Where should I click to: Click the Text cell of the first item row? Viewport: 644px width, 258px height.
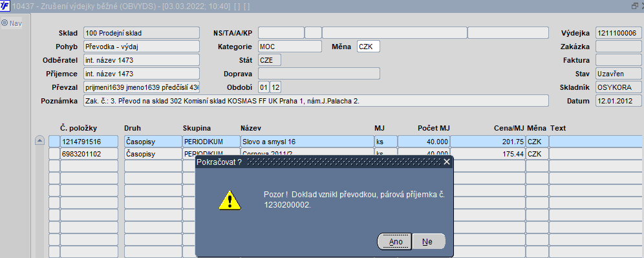(x=596, y=142)
